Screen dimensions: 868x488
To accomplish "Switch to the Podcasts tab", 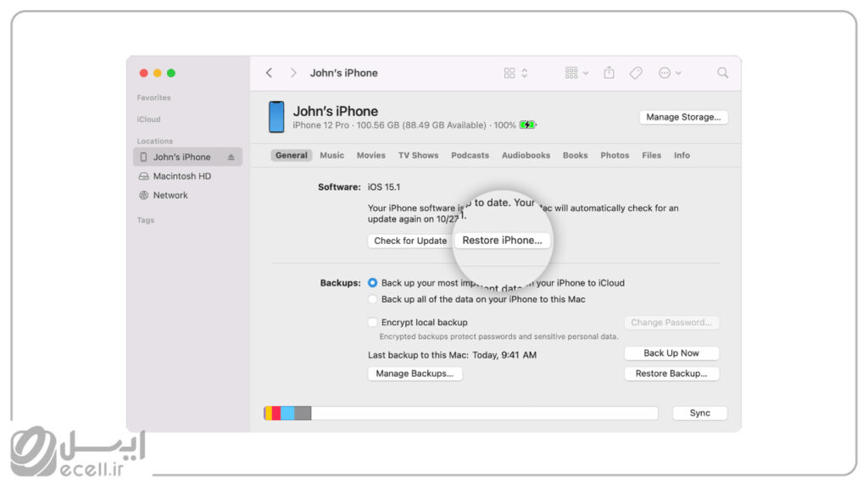I will tap(470, 156).
